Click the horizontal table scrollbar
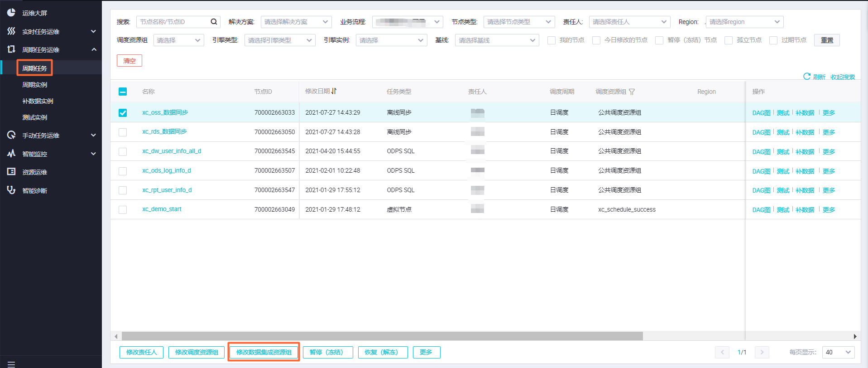Screen dimensions: 868x368 [x=382, y=336]
